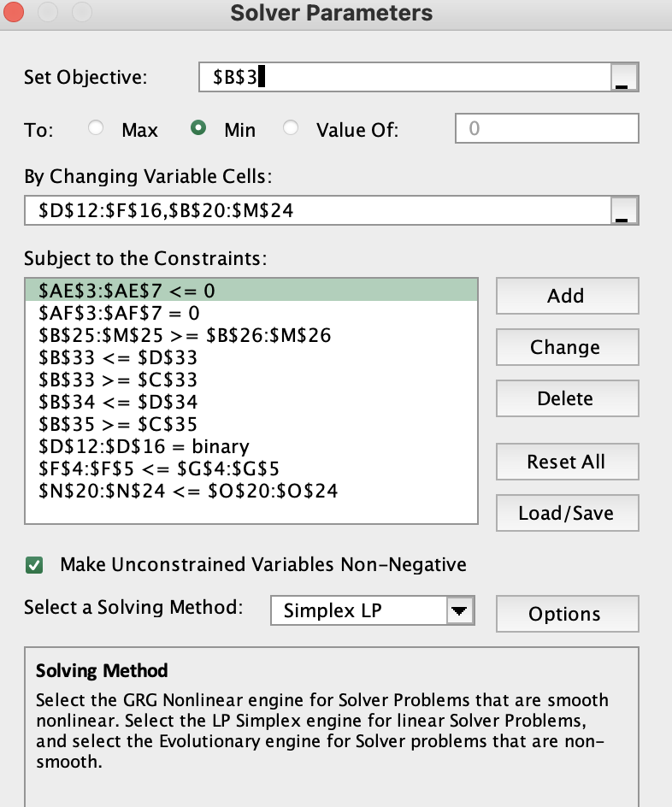
Task: Select the Value Of radio button
Action: coord(292,129)
